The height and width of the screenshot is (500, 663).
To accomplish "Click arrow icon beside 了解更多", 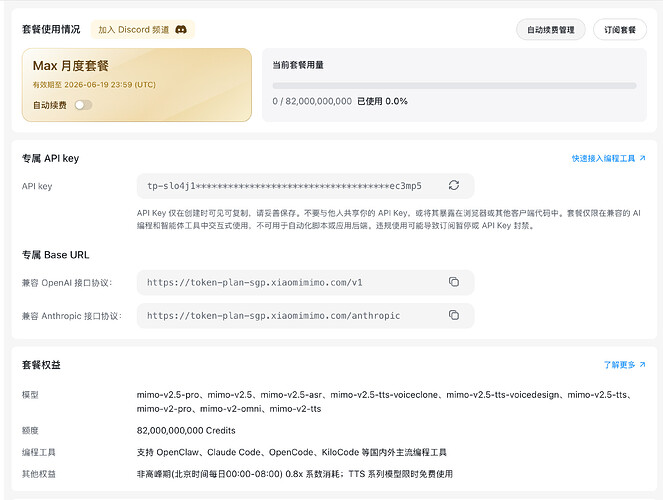I will (643, 364).
